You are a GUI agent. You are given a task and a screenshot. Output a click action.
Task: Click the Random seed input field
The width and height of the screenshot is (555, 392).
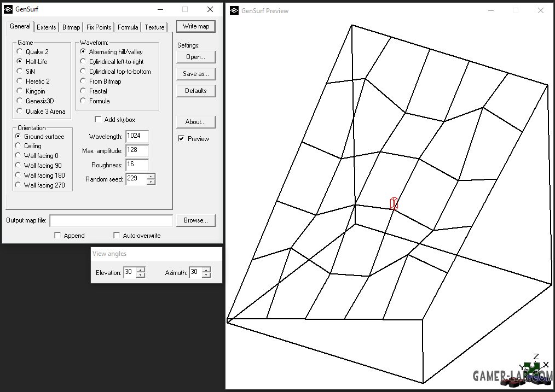tap(136, 179)
